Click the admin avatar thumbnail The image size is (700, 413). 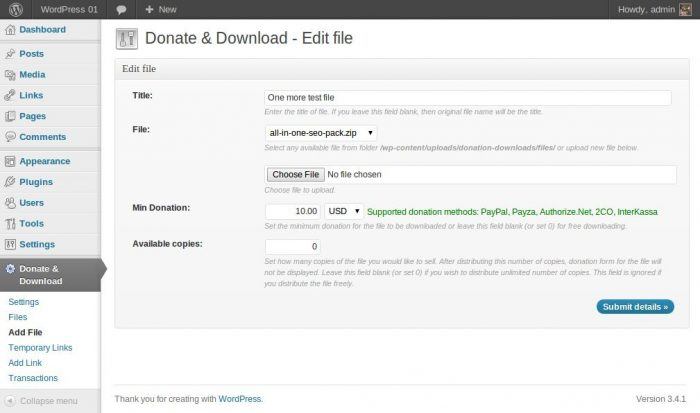[x=685, y=9]
